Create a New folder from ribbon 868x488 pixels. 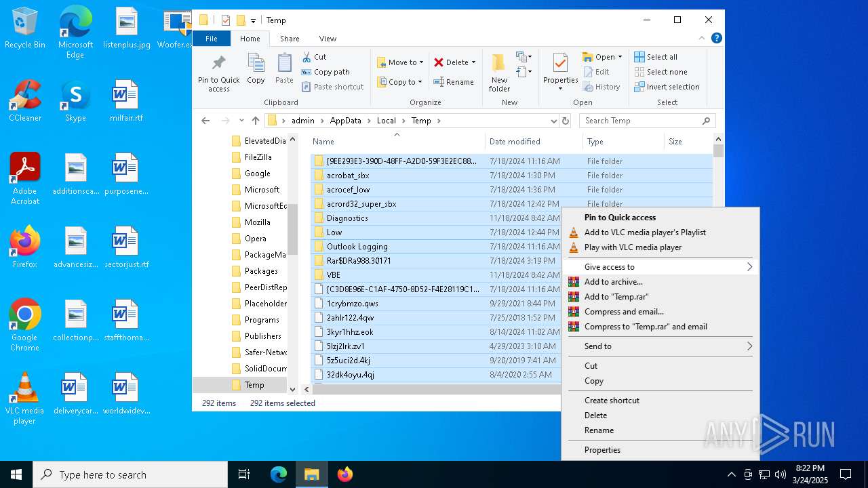pyautogui.click(x=499, y=73)
